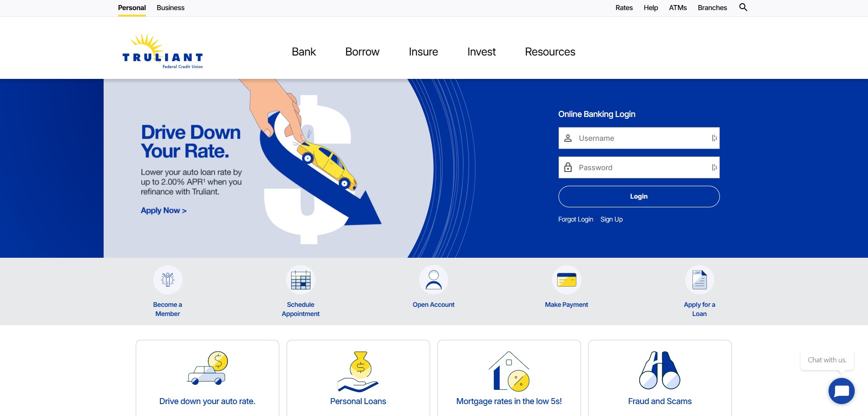This screenshot has width=868, height=416.
Task: Click the Schedule Appointment calendar icon
Action: tap(301, 279)
